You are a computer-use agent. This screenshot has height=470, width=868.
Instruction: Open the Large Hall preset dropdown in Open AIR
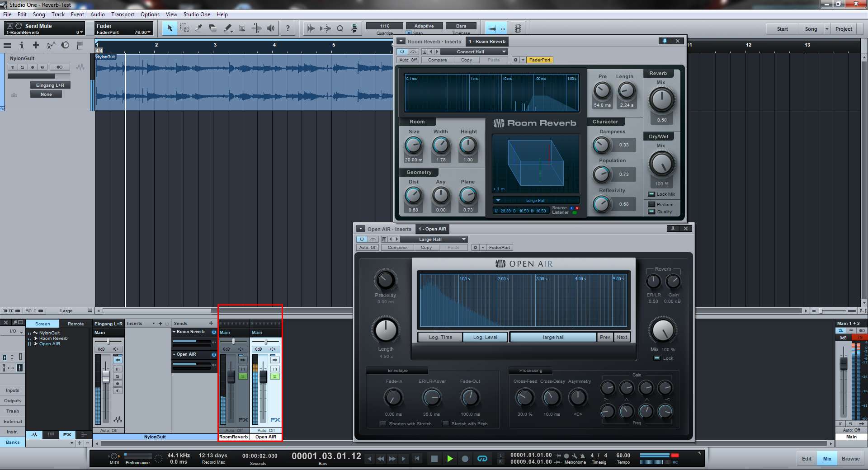click(434, 239)
